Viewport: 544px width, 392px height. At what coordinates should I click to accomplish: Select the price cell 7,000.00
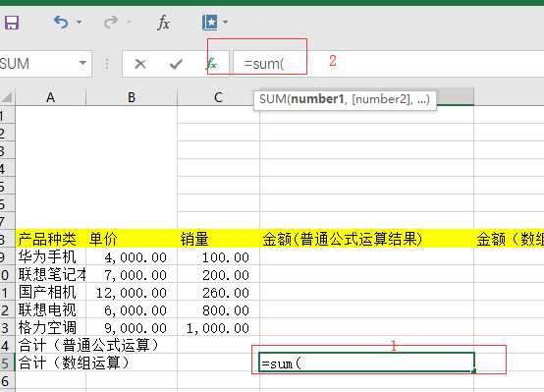tap(132, 275)
